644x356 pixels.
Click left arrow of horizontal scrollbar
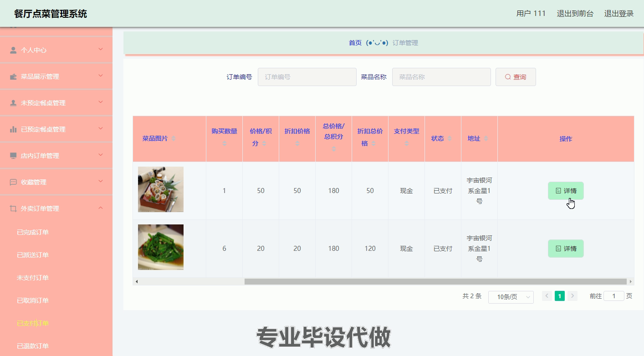[x=137, y=281]
